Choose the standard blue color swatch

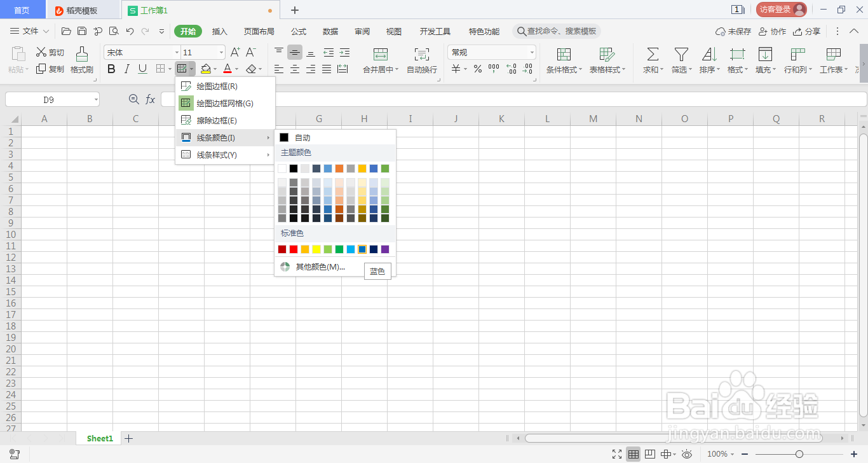(x=362, y=249)
